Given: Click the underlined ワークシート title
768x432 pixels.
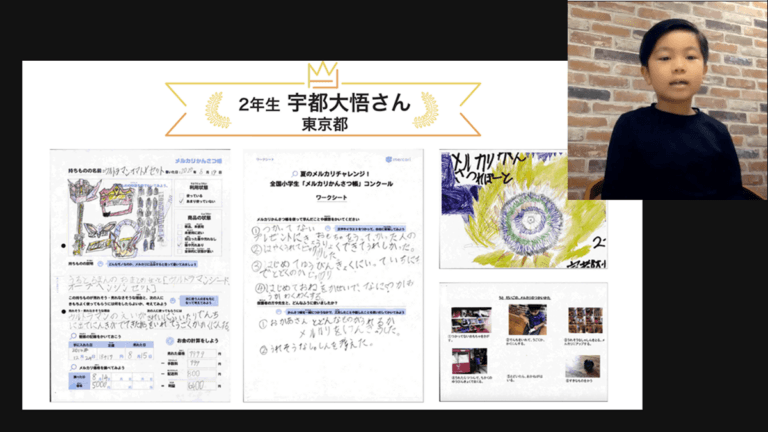Looking at the screenshot, I should 332,197.
